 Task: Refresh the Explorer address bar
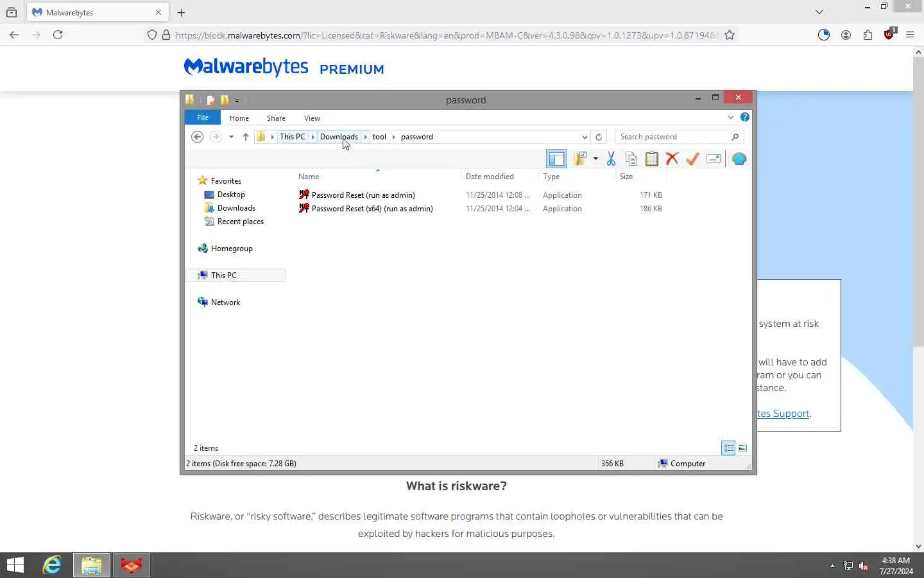pos(599,137)
